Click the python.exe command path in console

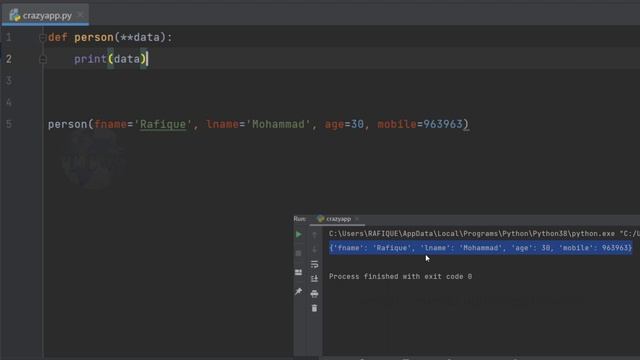[x=484, y=234]
